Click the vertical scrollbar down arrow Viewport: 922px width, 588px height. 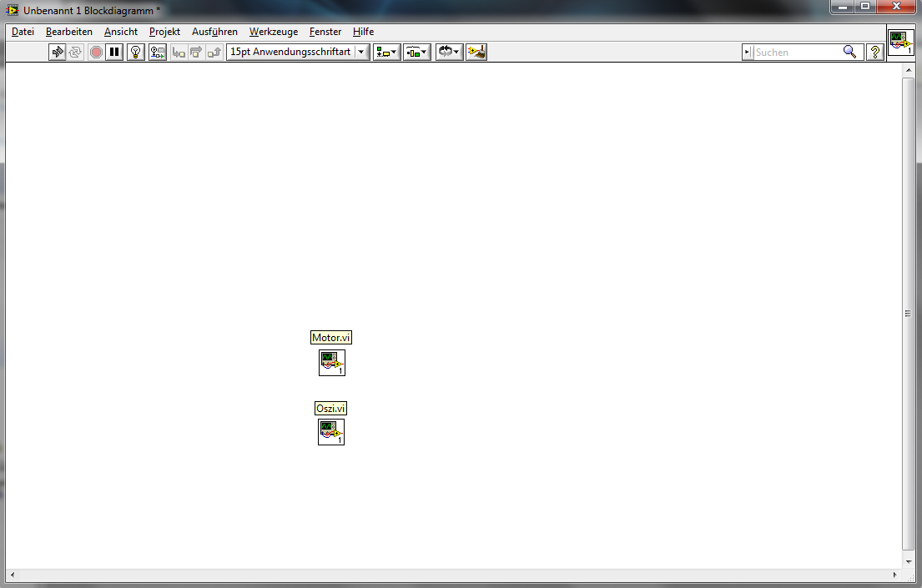click(x=909, y=561)
